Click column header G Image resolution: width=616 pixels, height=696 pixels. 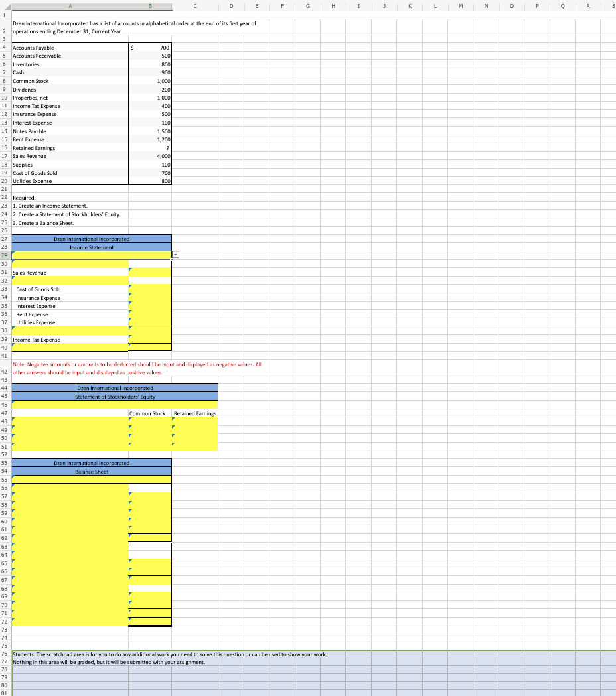coord(308,6)
